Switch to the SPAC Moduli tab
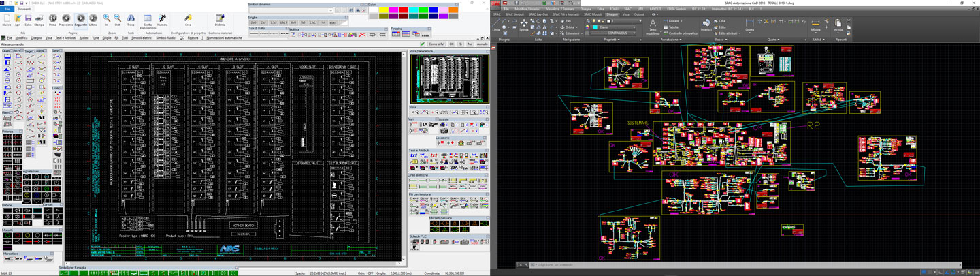Image resolution: width=980 pixels, height=276 pixels. click(x=591, y=14)
